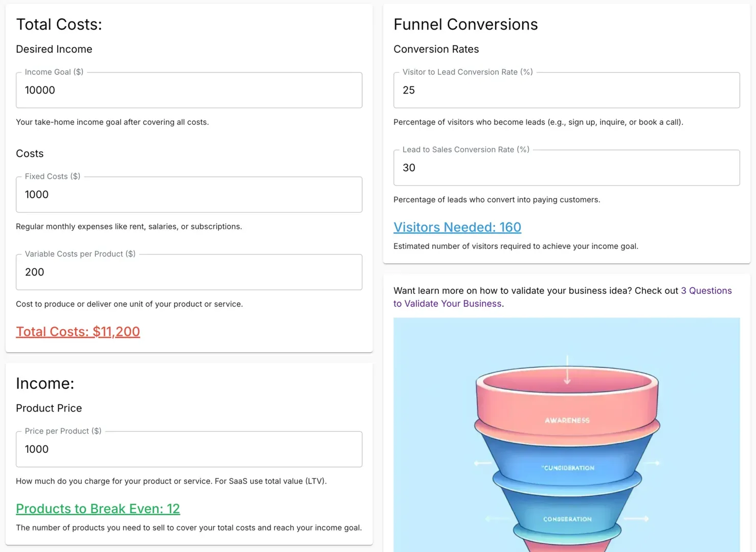Open the 3 Questions to Validate Your Business link

pyautogui.click(x=706, y=291)
